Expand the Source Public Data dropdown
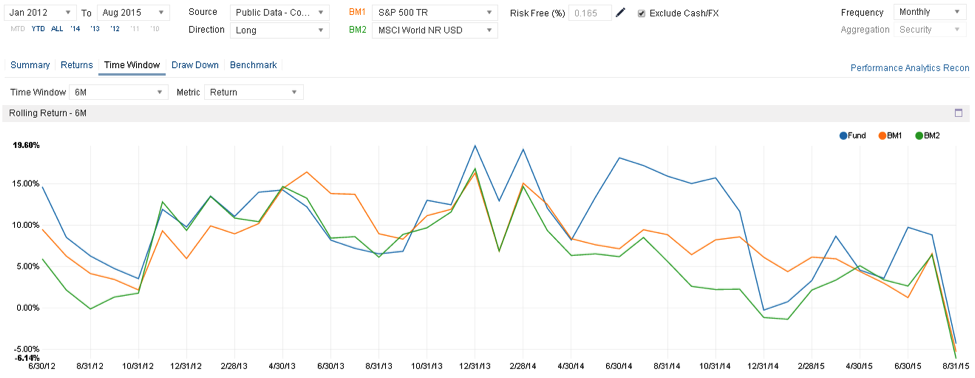This screenshot has width=975, height=378. [279, 12]
